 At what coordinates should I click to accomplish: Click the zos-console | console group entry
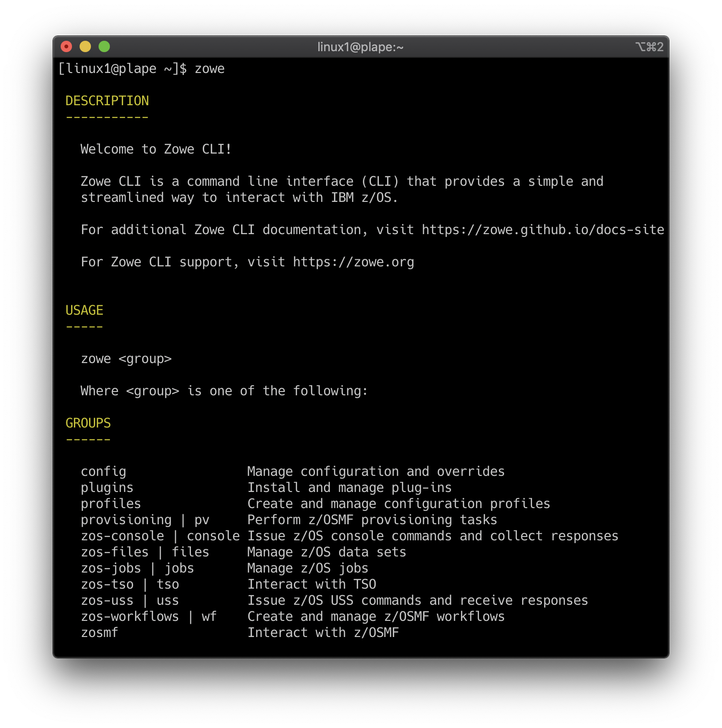coord(160,536)
